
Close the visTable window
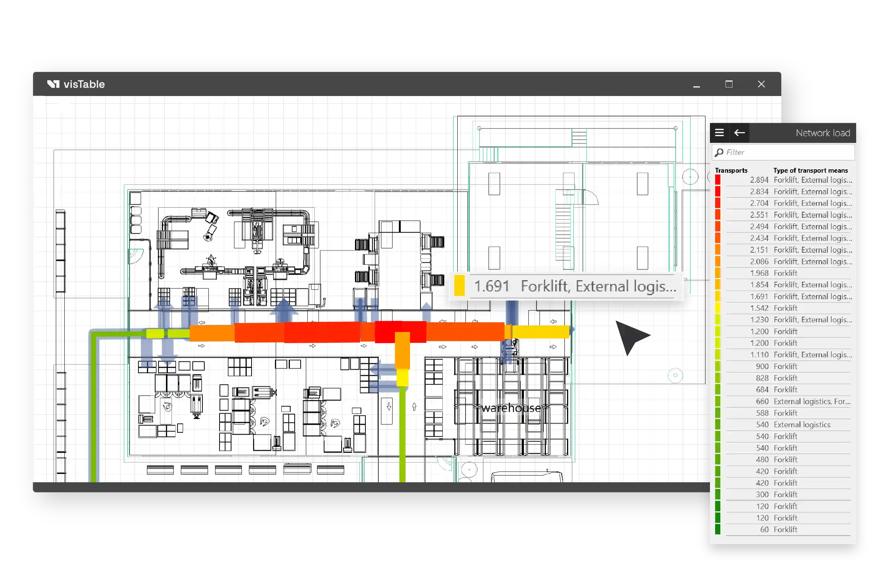pyautogui.click(x=761, y=84)
